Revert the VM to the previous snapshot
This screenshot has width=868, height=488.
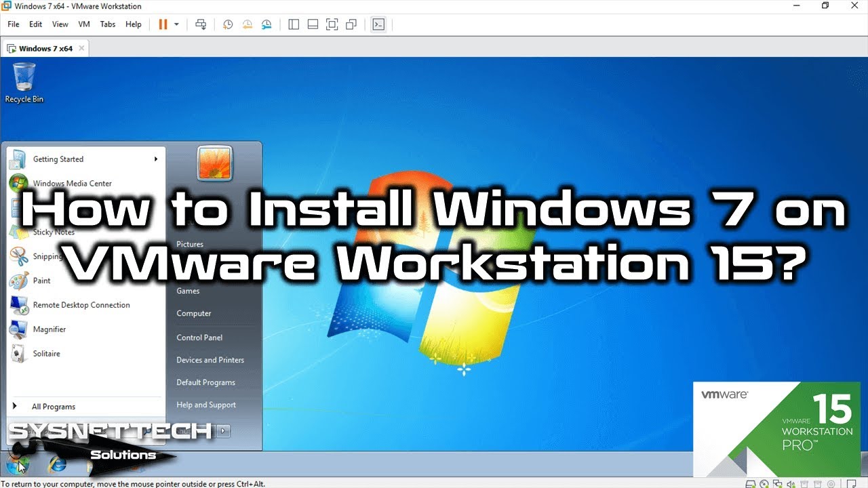pos(248,24)
